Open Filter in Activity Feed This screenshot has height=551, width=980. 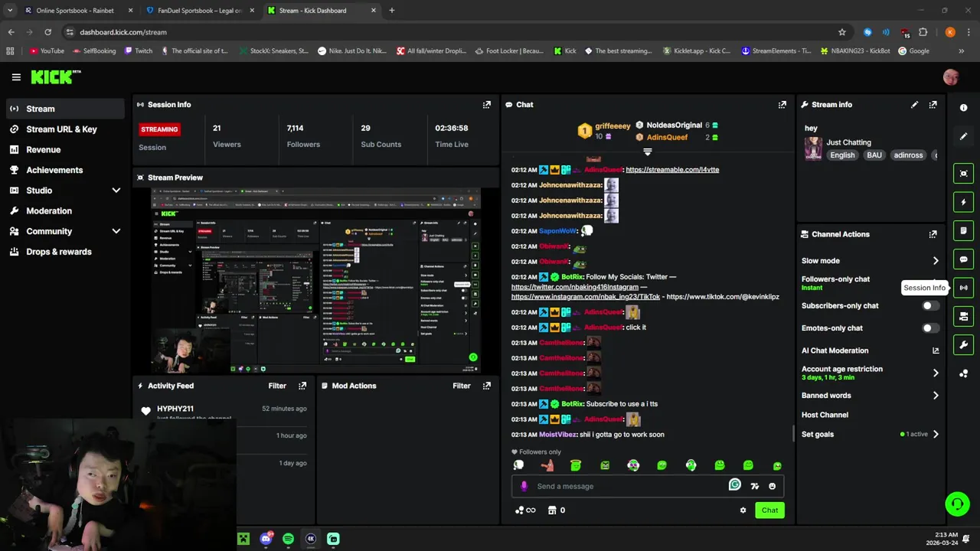277,386
